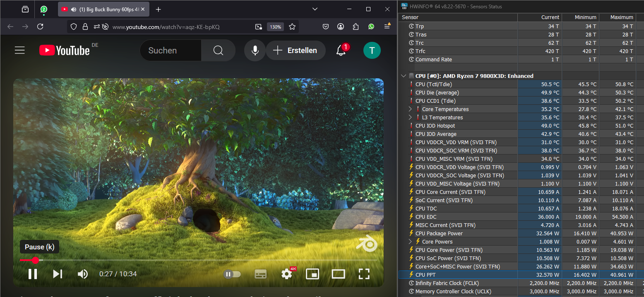Image resolution: width=644 pixels, height=297 pixels.
Task: Close the Big Buck Bunny tab
Action: coord(143,9)
